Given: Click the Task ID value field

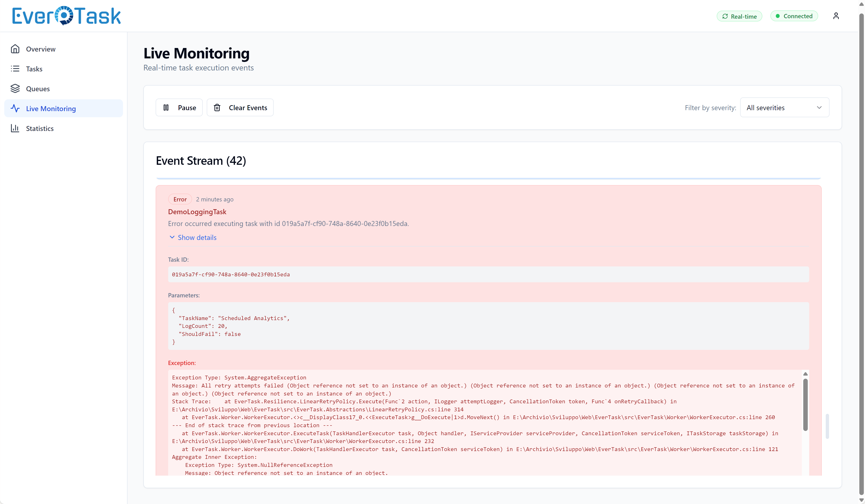Looking at the screenshot, I should [x=488, y=274].
